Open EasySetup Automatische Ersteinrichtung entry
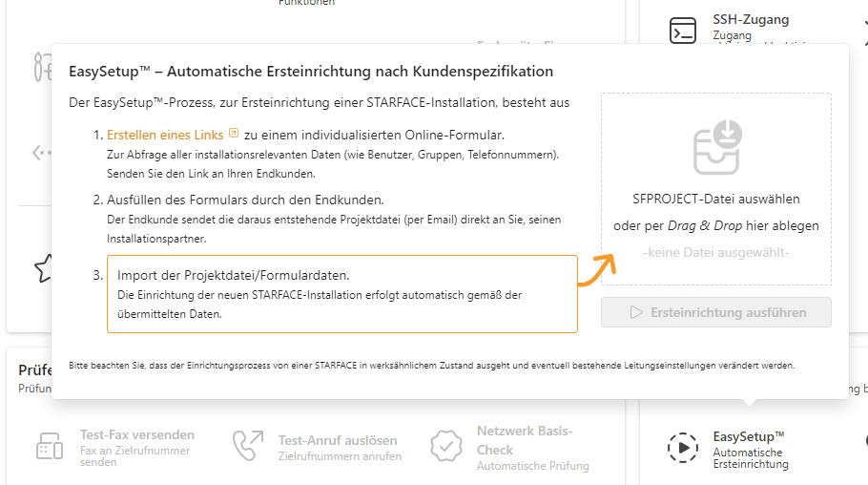 point(750,450)
